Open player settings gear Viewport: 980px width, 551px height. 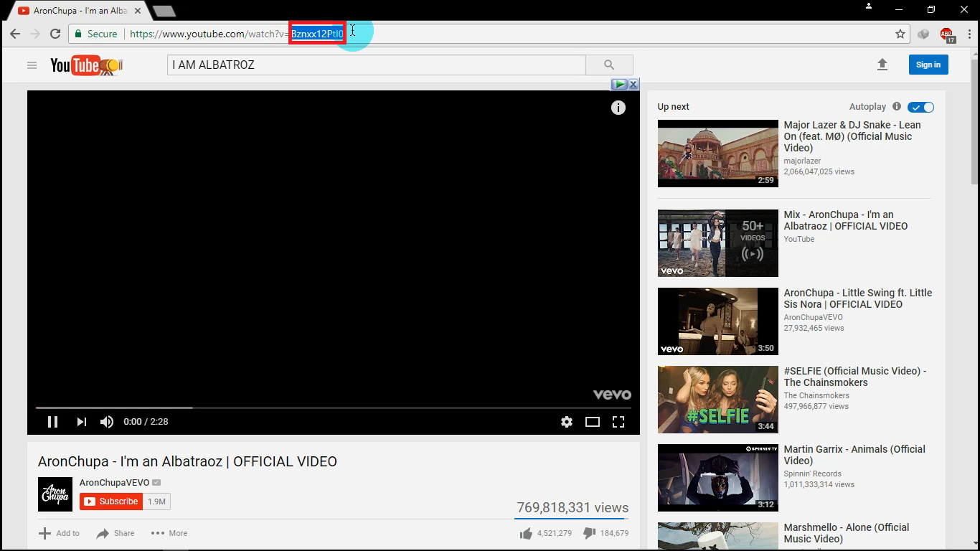pyautogui.click(x=567, y=422)
